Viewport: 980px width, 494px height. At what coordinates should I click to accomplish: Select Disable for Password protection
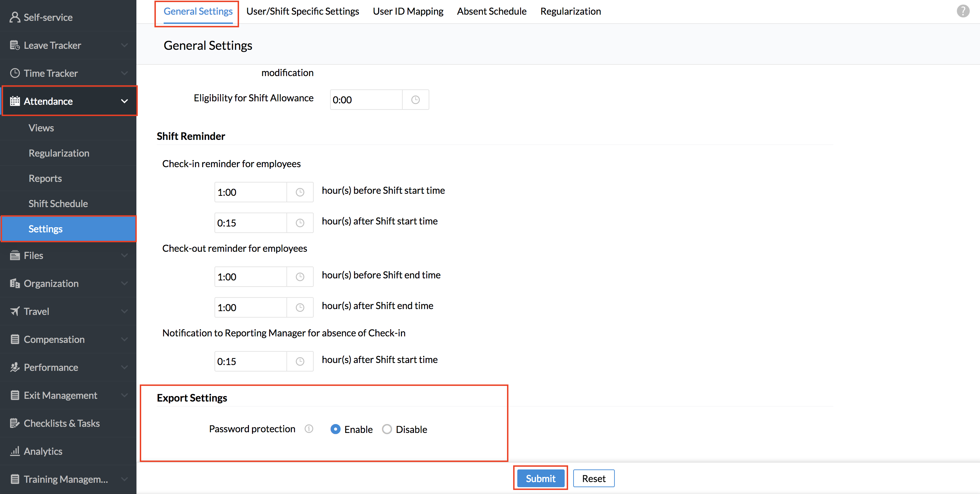point(387,429)
